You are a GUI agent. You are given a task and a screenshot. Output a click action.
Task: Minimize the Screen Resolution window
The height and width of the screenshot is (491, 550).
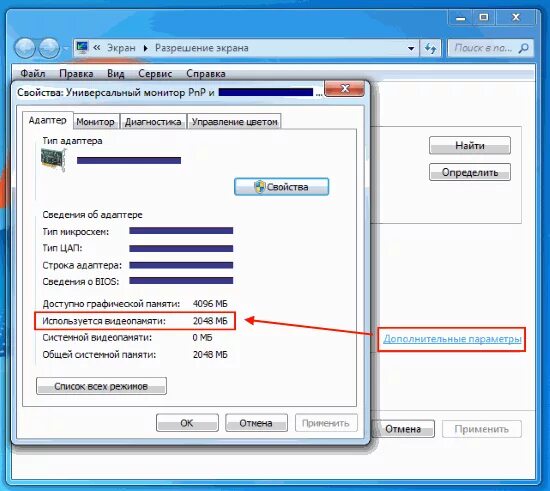click(461, 18)
